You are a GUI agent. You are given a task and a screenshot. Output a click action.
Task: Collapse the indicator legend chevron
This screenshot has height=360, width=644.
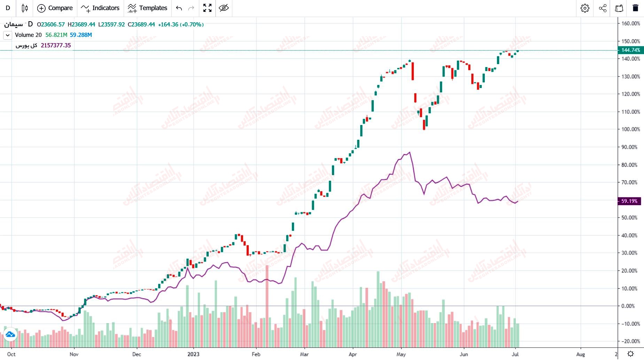click(8, 35)
